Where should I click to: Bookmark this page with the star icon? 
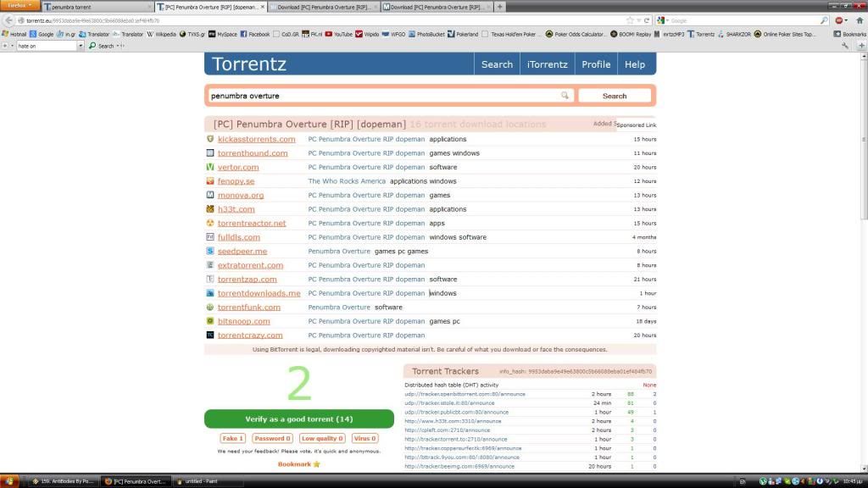[630, 20]
